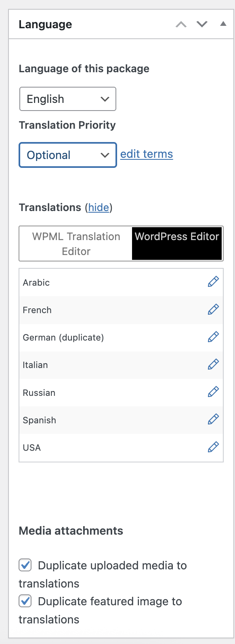Edit the Russian translation pencil icon

[213, 392]
